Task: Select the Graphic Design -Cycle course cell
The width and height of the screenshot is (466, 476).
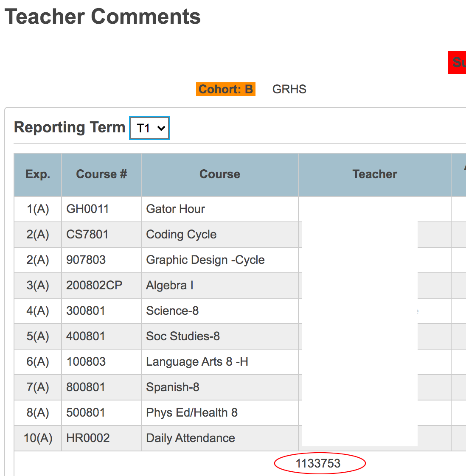Action: (x=220, y=260)
